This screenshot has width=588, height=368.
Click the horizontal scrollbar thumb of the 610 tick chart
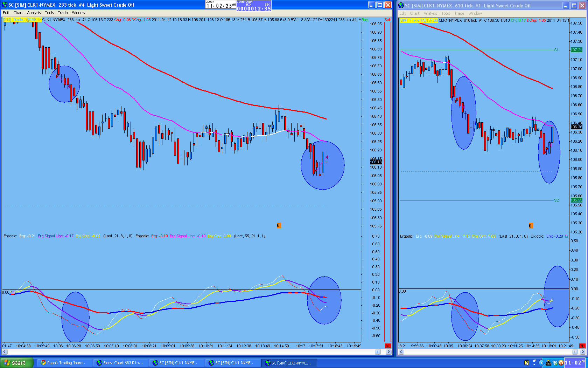[575, 352]
